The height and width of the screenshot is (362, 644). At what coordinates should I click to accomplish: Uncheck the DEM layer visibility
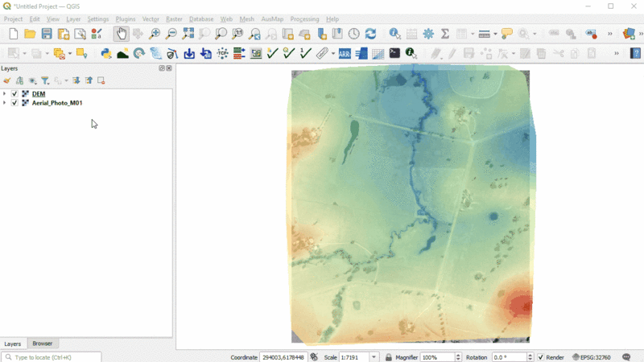click(14, 94)
